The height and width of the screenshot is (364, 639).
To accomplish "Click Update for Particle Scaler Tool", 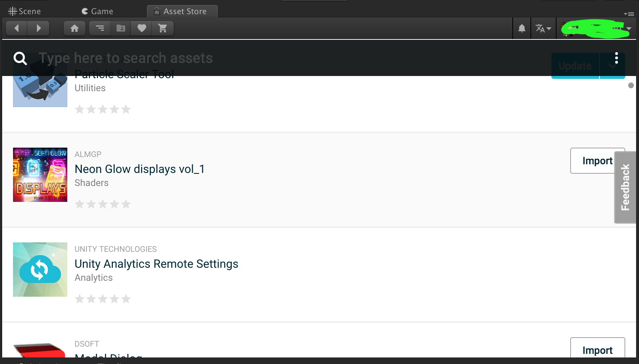I will point(575,66).
